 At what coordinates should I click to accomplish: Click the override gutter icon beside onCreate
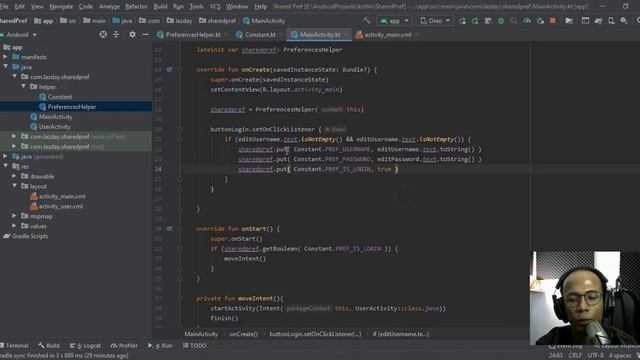pos(169,70)
